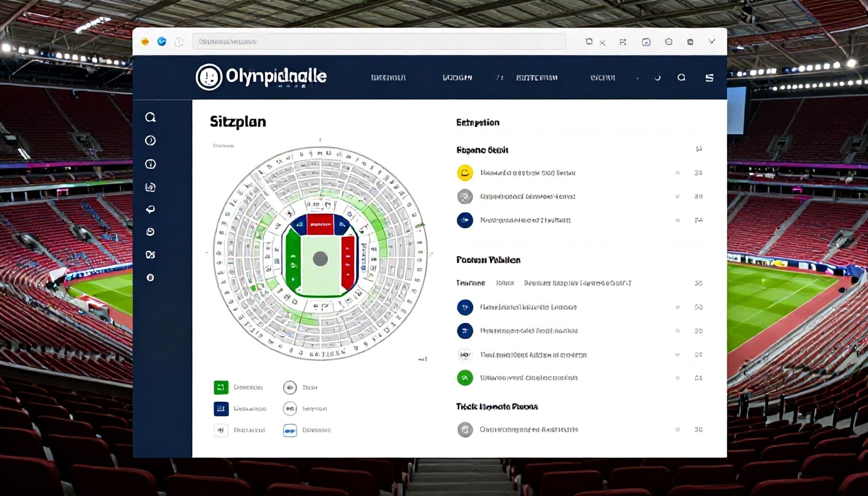Toggle the white square legend filter
The image size is (868, 496).
pos(221,430)
